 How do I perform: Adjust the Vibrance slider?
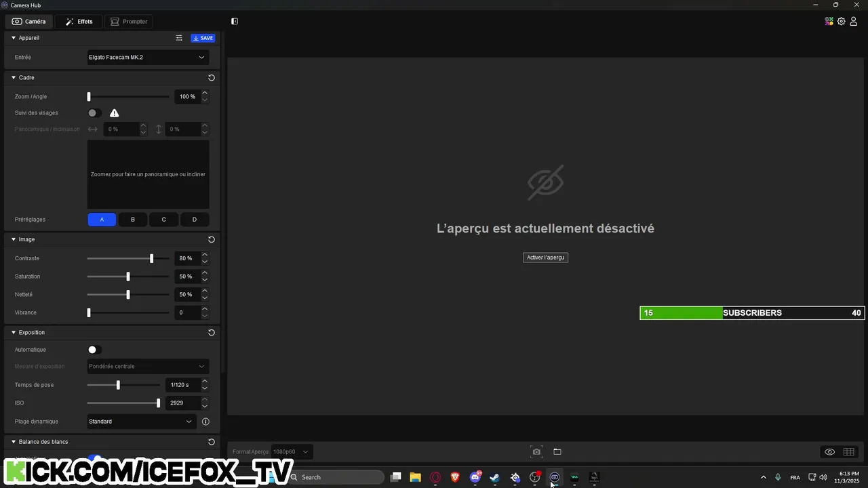pyautogui.click(x=128, y=313)
